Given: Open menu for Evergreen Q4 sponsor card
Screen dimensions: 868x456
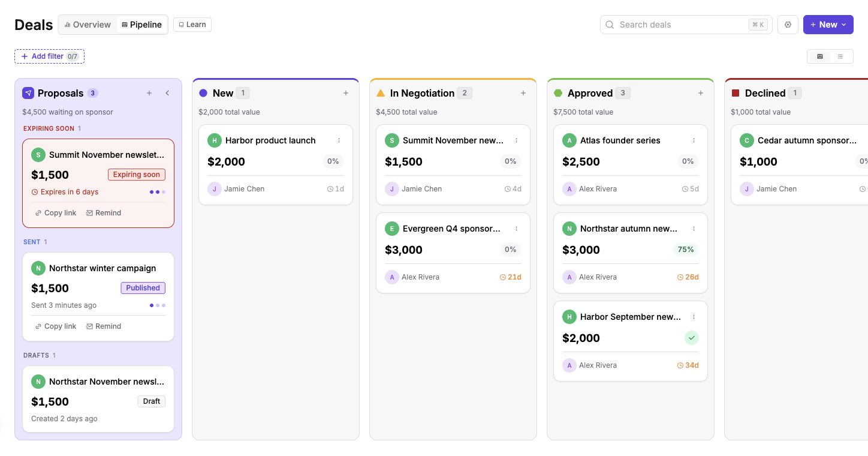Looking at the screenshot, I should [516, 229].
